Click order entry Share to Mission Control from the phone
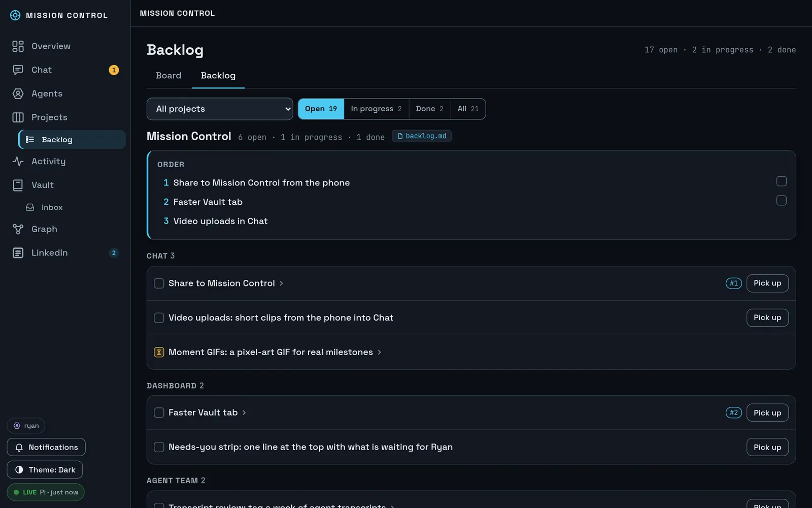812x508 pixels. 261,183
